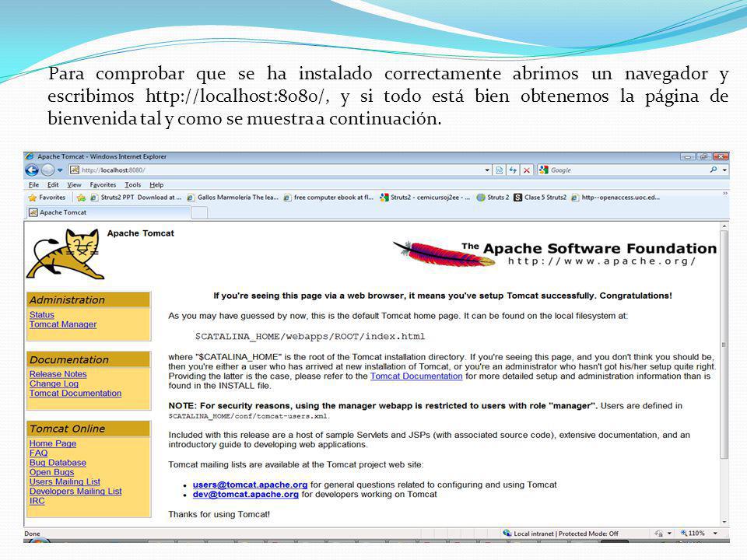Open the File menu

[x=33, y=185]
